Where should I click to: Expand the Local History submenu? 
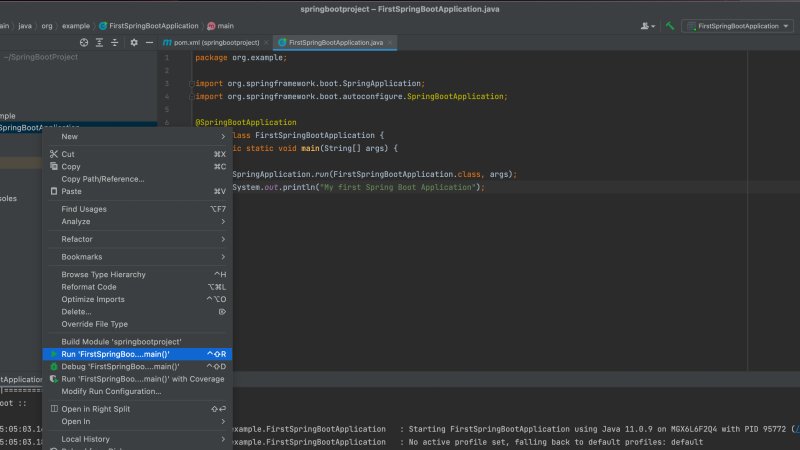(137, 439)
